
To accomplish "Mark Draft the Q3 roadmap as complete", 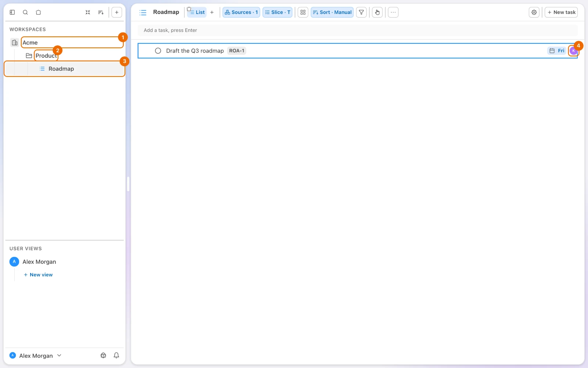I will pos(158,51).
